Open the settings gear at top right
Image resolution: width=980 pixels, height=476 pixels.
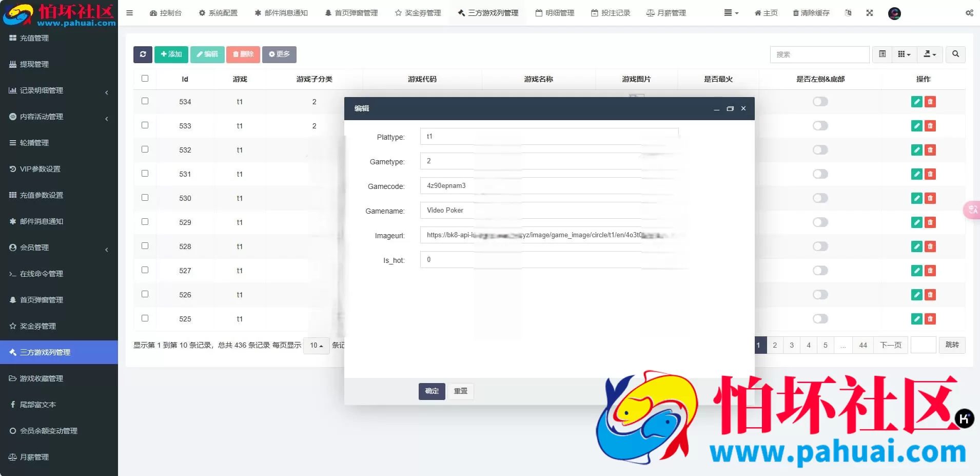click(969, 13)
